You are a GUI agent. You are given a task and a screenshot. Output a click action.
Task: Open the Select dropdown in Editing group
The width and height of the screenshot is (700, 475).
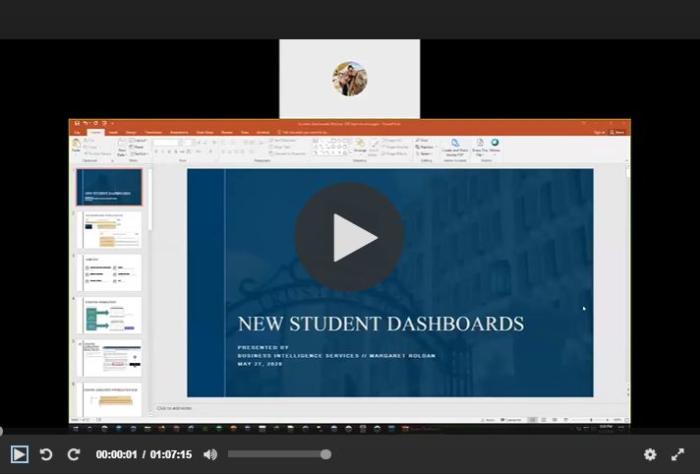pos(423,154)
